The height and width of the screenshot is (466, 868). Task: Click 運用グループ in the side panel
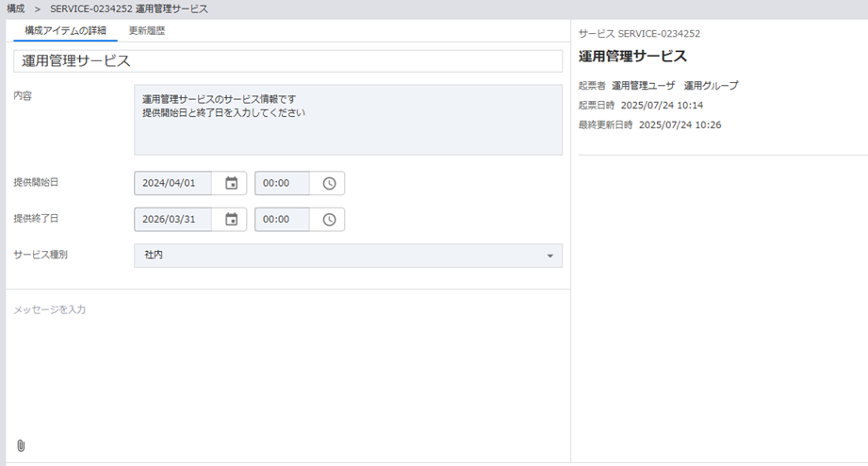coord(712,85)
